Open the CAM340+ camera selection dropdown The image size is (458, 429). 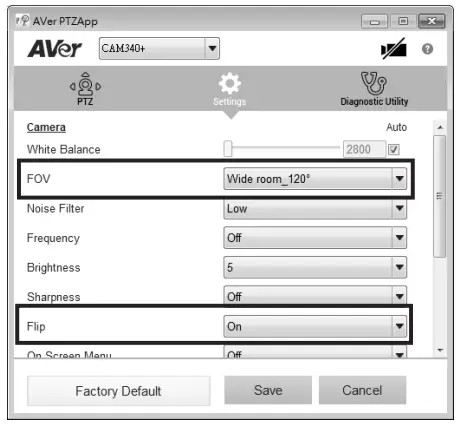[x=159, y=49]
